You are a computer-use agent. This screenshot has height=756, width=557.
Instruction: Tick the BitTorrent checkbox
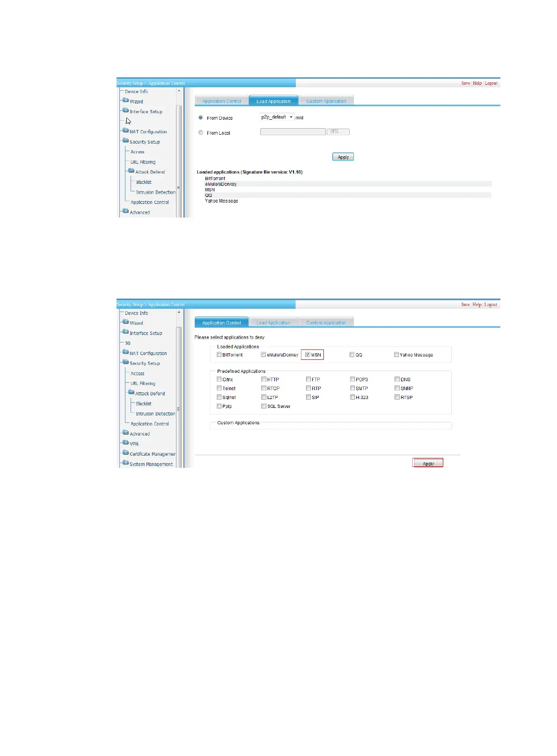[219, 355]
